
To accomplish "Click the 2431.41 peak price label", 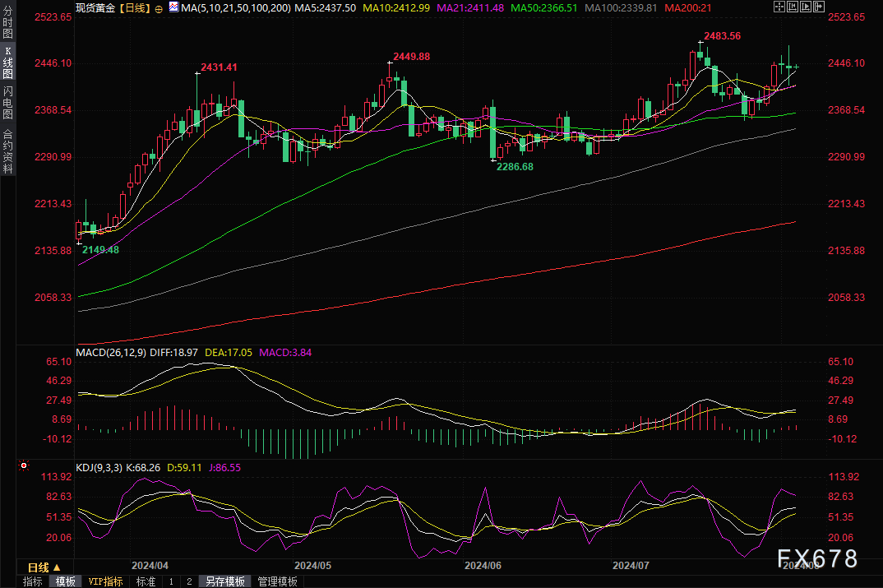I will point(219,67).
